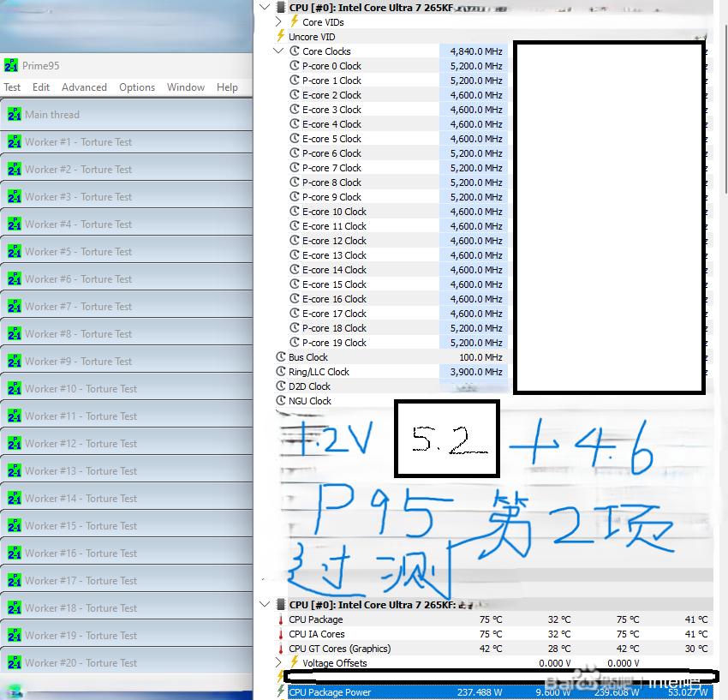728x700 pixels.
Task: Open the Window menu in Prime95
Action: click(x=186, y=87)
